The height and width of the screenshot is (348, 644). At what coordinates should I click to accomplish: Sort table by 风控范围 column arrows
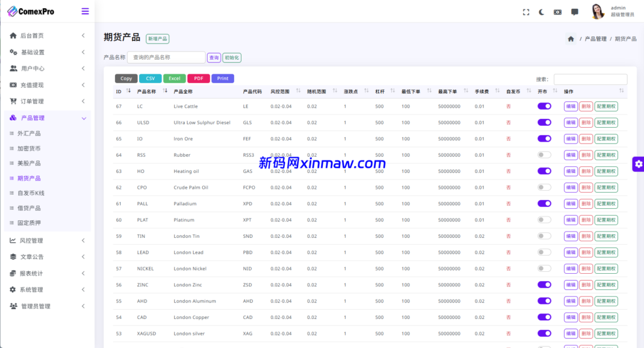click(298, 91)
